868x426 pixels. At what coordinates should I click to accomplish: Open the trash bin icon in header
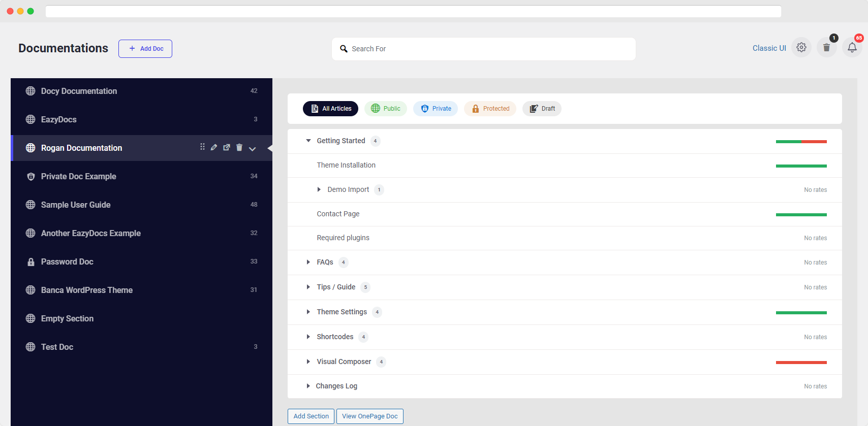tap(827, 48)
